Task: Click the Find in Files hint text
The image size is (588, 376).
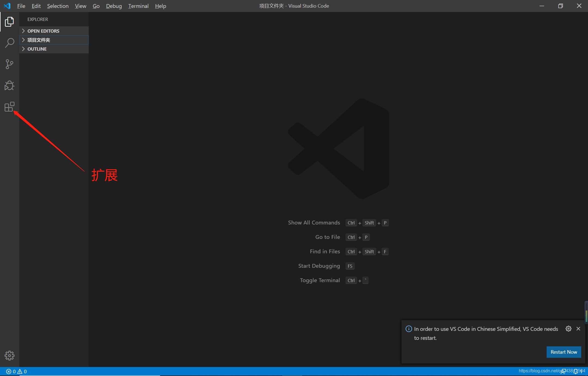Action: point(325,251)
